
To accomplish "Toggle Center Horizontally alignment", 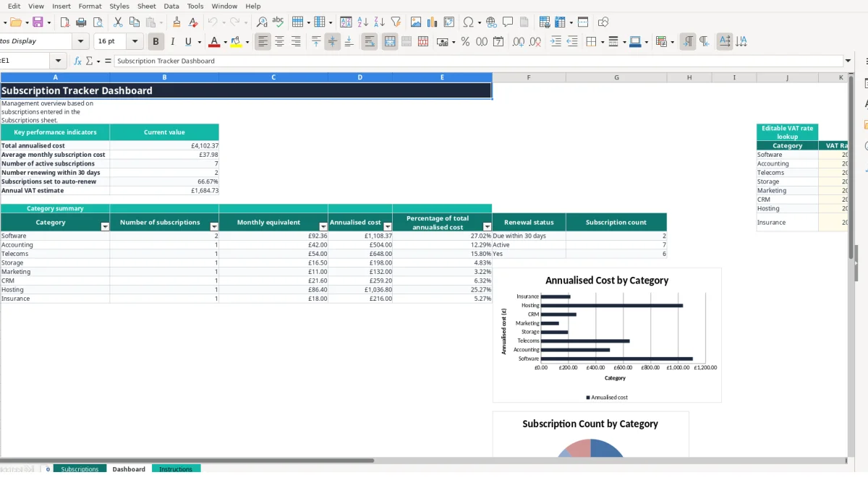I will [x=279, y=42].
